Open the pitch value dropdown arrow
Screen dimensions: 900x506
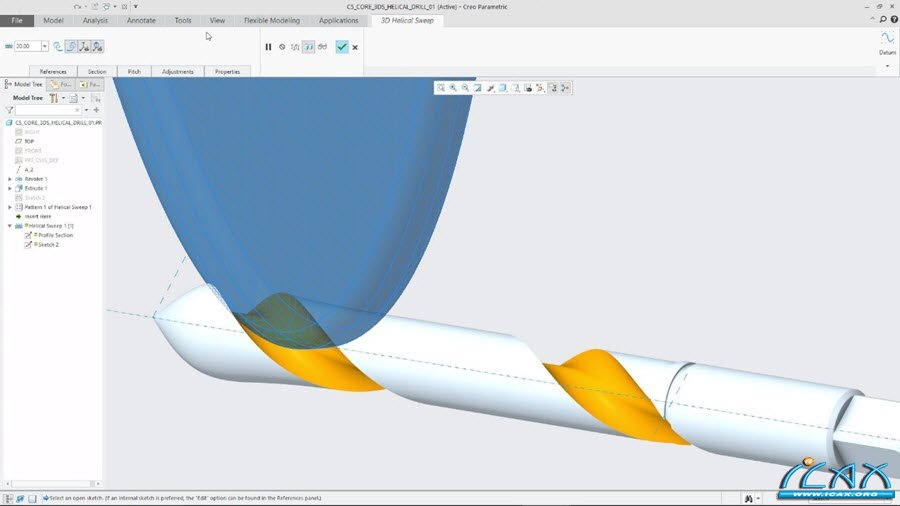tap(45, 46)
